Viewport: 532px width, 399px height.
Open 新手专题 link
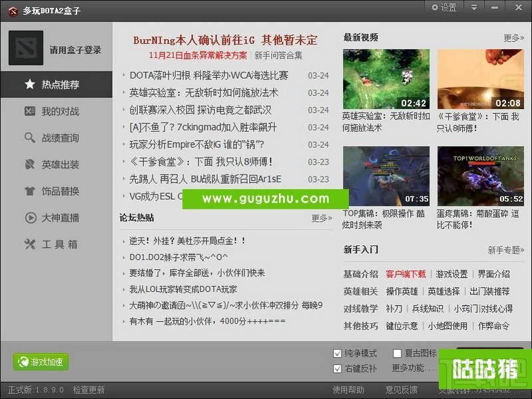click(506, 250)
